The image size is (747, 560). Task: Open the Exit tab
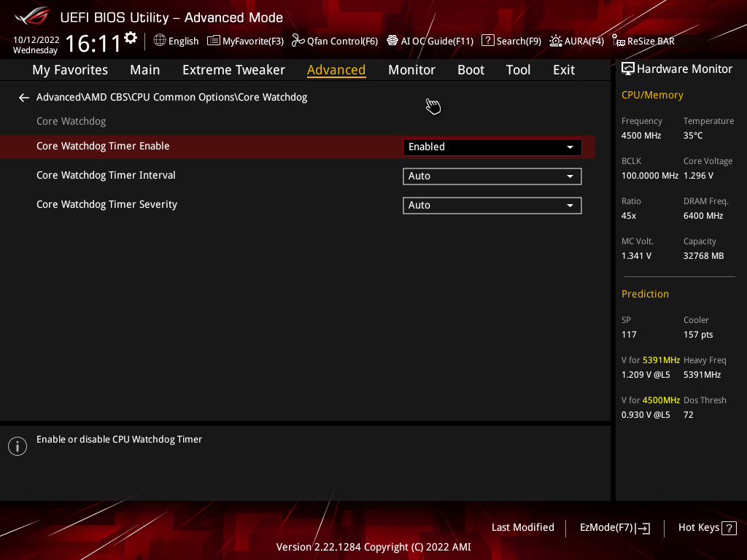(564, 70)
